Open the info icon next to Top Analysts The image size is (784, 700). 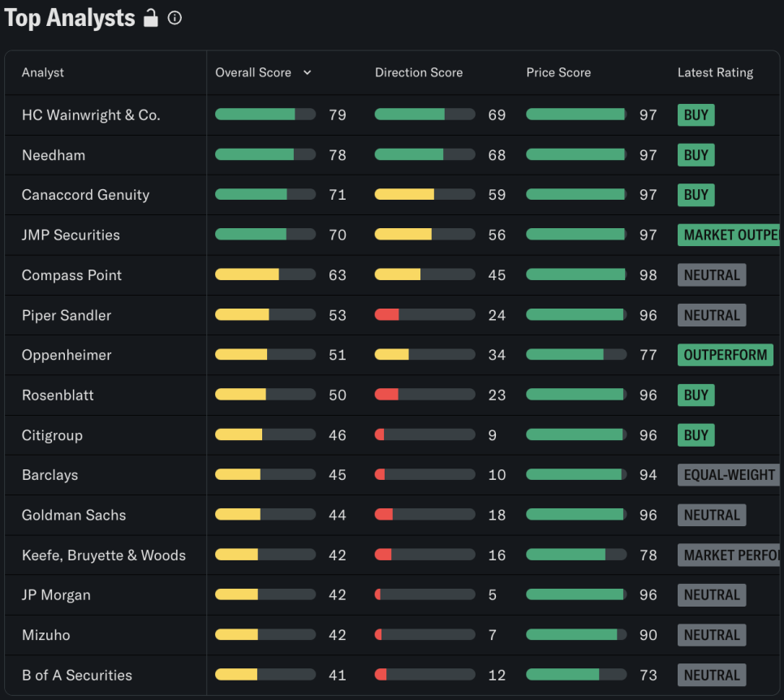[x=174, y=18]
